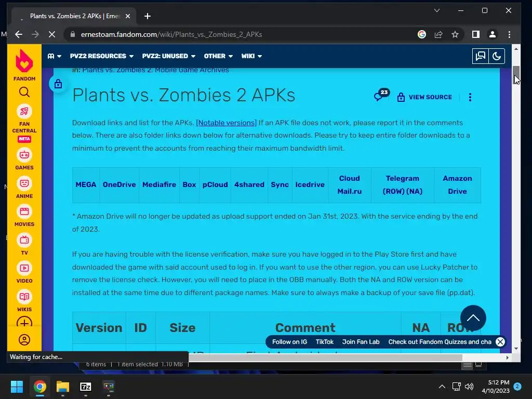Open the Wikis sidebar icon
532x399 pixels.
point(24,297)
